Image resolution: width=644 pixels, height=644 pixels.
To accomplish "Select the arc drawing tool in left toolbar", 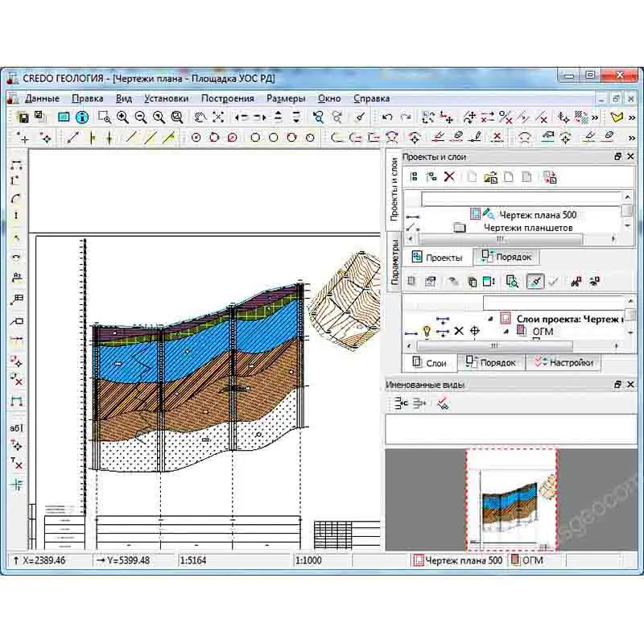I will coord(16,198).
